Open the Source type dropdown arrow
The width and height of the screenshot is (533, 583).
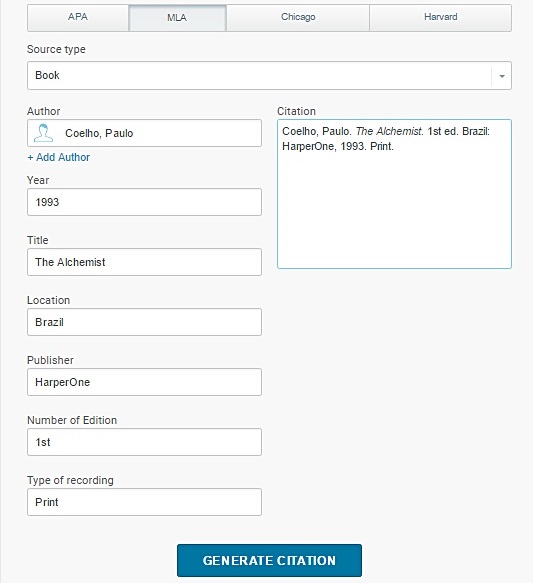(502, 76)
